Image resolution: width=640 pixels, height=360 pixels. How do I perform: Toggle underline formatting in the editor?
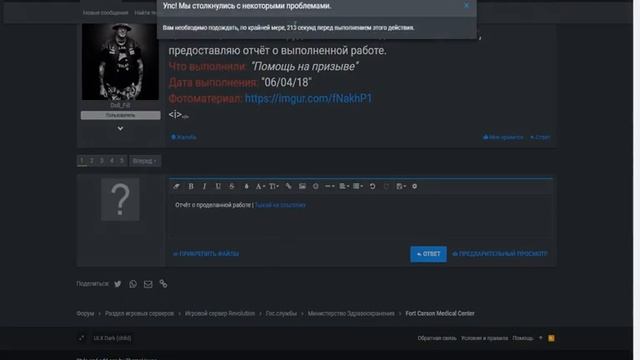[x=218, y=186]
